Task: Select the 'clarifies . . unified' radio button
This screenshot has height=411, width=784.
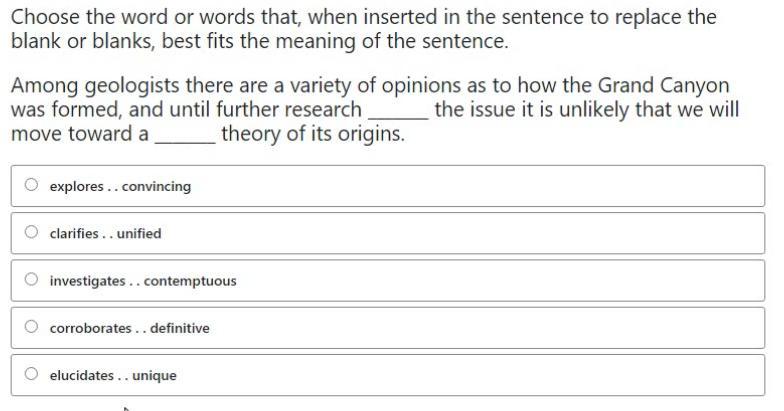Action: [31, 232]
